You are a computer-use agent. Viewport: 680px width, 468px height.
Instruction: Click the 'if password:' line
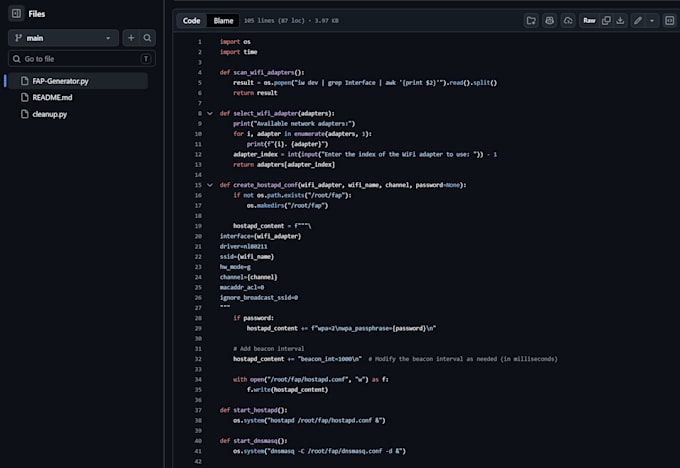tap(253, 318)
